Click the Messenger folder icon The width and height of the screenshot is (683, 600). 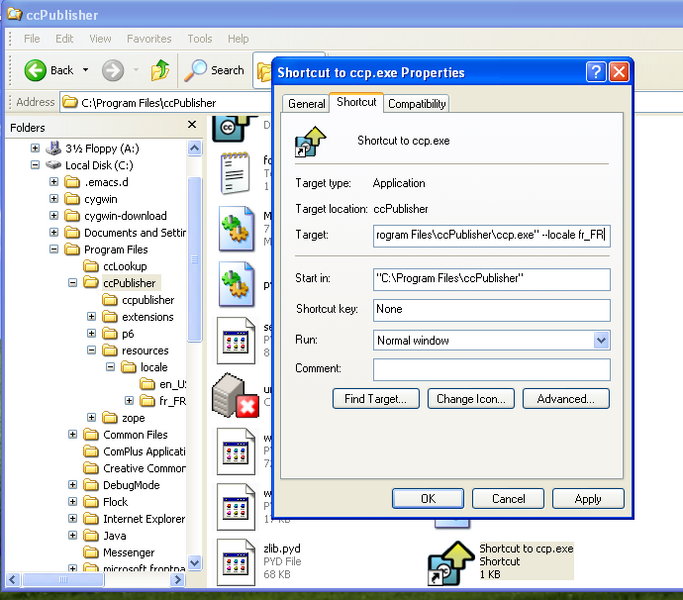91,552
